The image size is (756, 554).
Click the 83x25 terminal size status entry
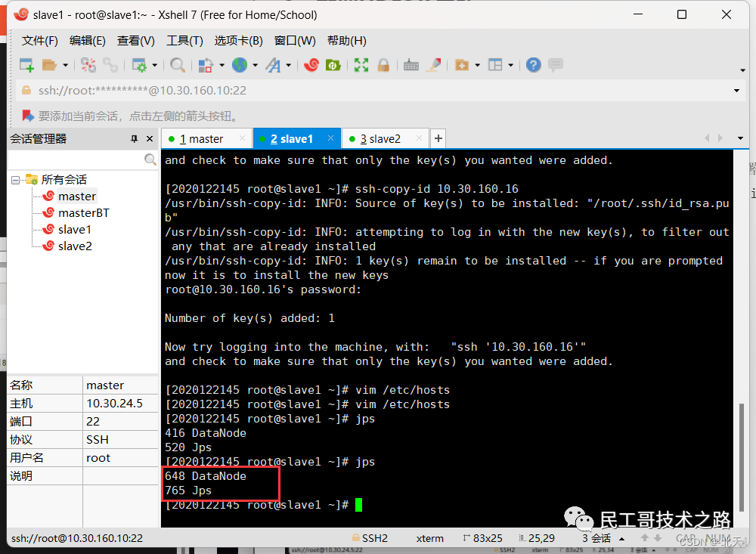[x=482, y=538]
